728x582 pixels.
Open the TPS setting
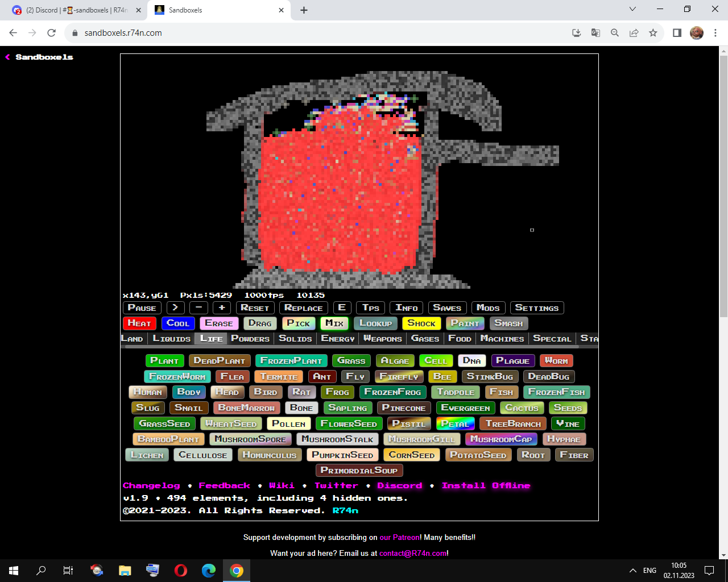pyautogui.click(x=371, y=308)
